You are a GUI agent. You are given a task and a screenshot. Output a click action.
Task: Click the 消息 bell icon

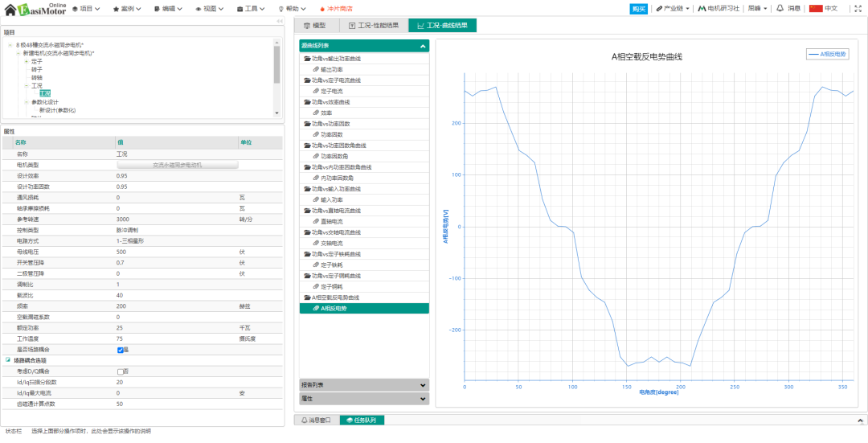click(780, 8)
